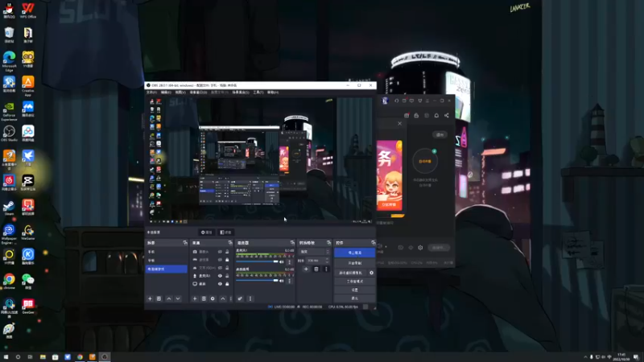The height and width of the screenshot is (362, 644).
Task: Click Start Recording in Controls panel
Action: (x=354, y=263)
